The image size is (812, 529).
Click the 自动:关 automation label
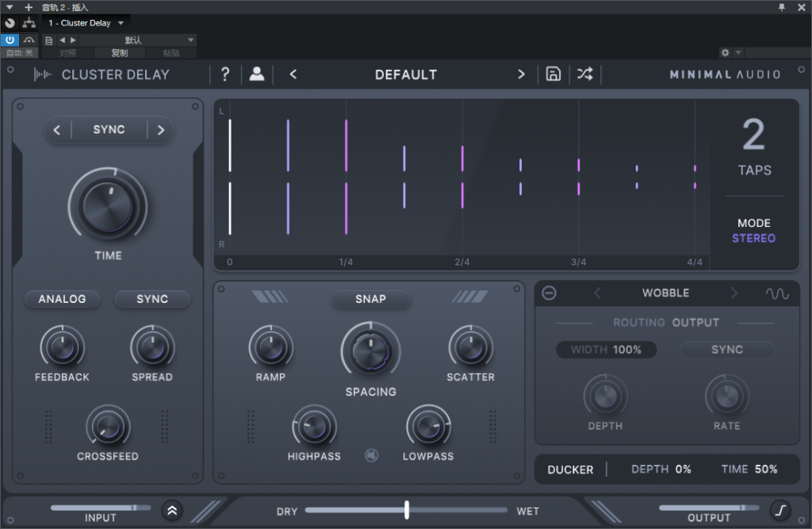point(19,53)
